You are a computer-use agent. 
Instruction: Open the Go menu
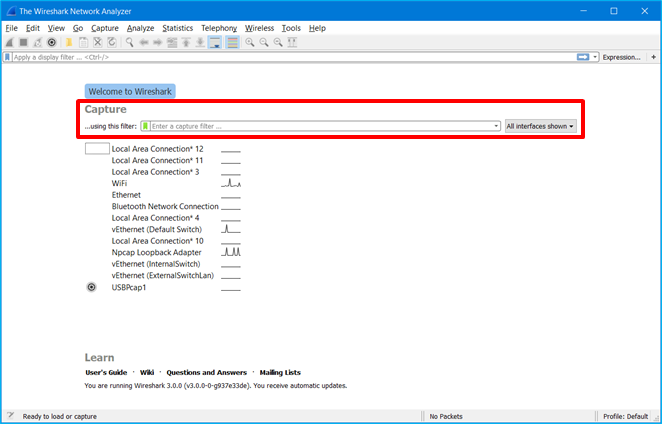coord(78,28)
